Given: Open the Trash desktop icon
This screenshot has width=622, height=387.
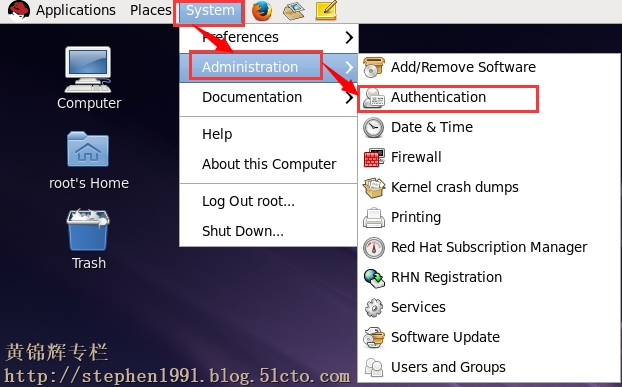Looking at the screenshot, I should click(x=88, y=230).
